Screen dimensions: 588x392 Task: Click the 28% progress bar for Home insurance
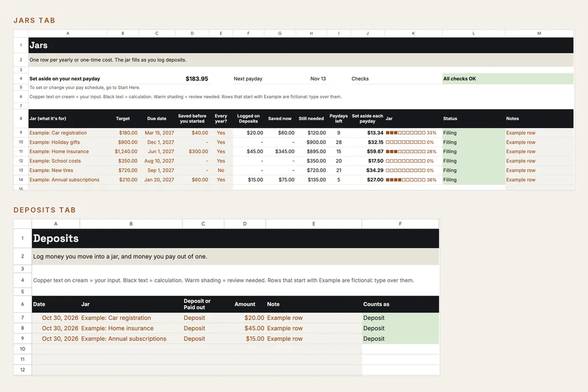tap(411, 152)
